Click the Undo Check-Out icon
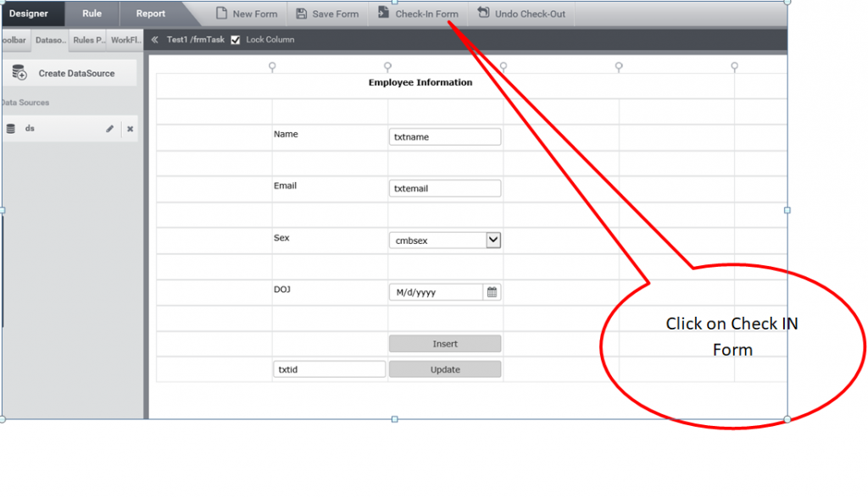The image size is (868, 498). [483, 12]
